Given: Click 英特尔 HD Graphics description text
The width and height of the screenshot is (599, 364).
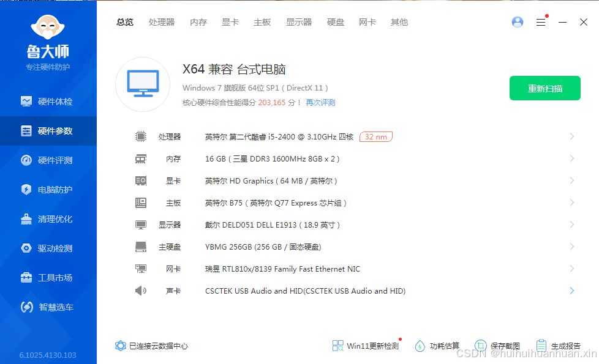Looking at the screenshot, I should [x=271, y=181].
